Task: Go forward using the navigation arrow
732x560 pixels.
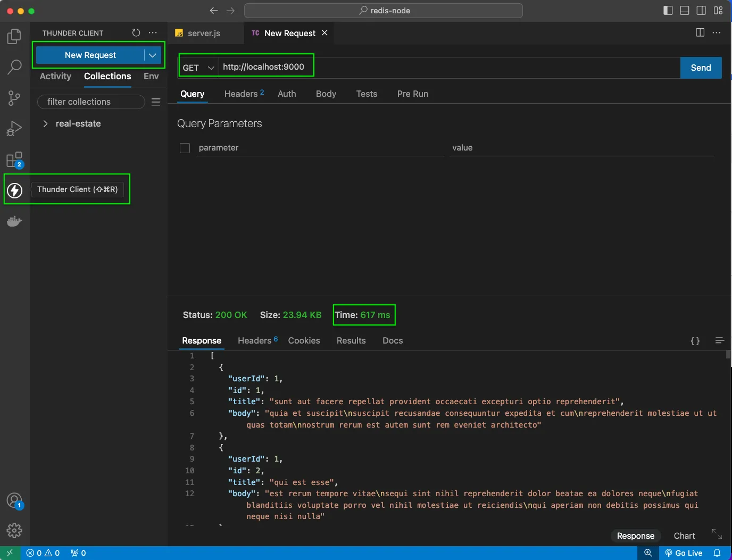Action: [230, 11]
